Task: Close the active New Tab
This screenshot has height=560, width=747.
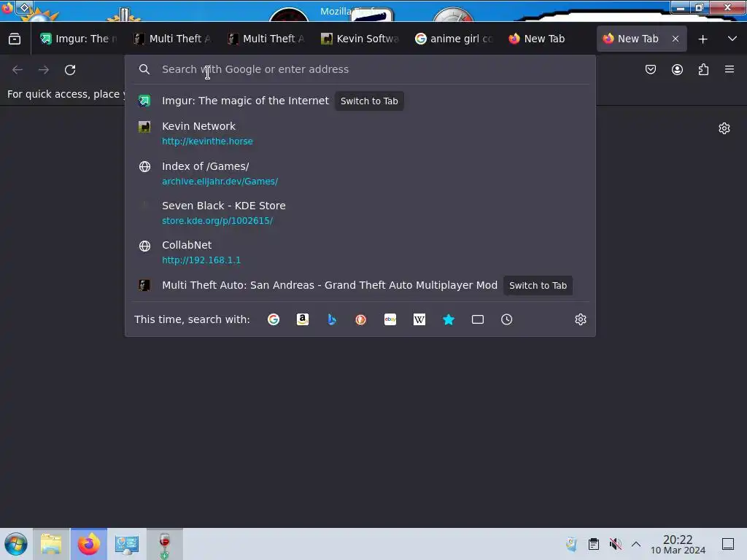Action: [676, 39]
